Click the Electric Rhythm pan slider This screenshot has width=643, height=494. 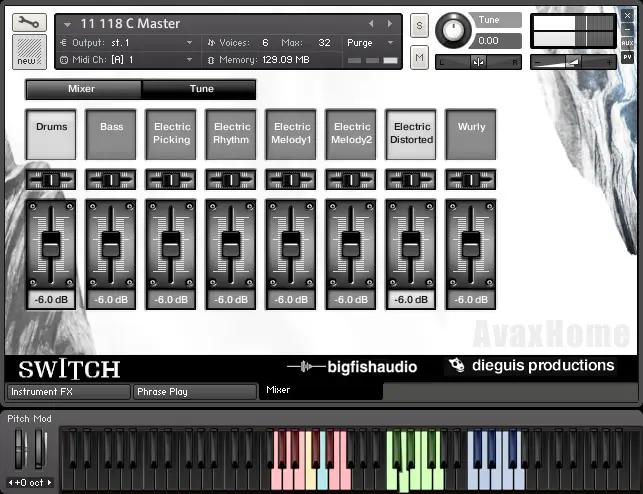[x=231, y=180]
